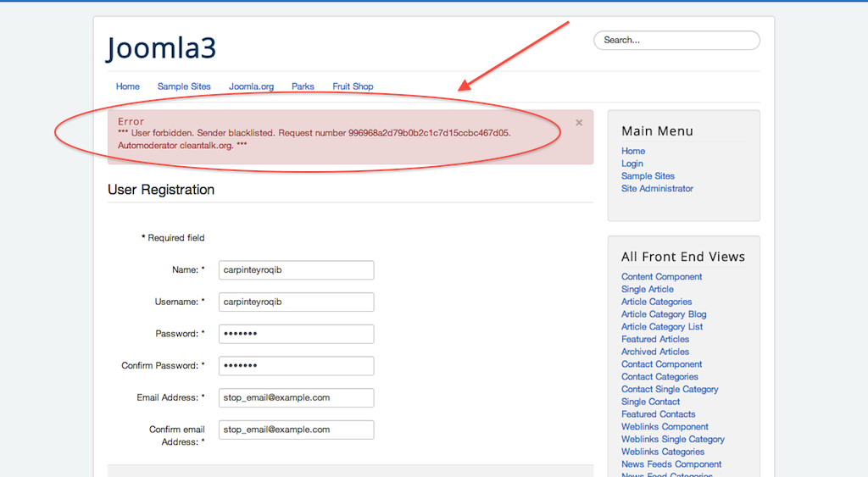
Task: Open the Featured Contacts link
Action: [x=658, y=414]
